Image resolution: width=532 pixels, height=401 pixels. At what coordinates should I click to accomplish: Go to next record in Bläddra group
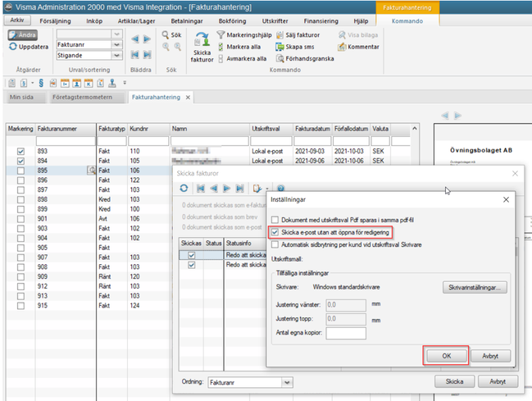point(147,39)
